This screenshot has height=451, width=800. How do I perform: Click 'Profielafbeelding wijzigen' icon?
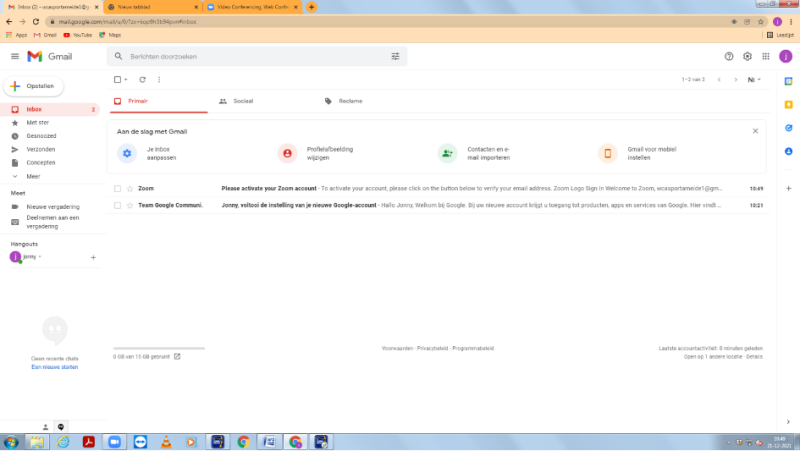pos(287,153)
